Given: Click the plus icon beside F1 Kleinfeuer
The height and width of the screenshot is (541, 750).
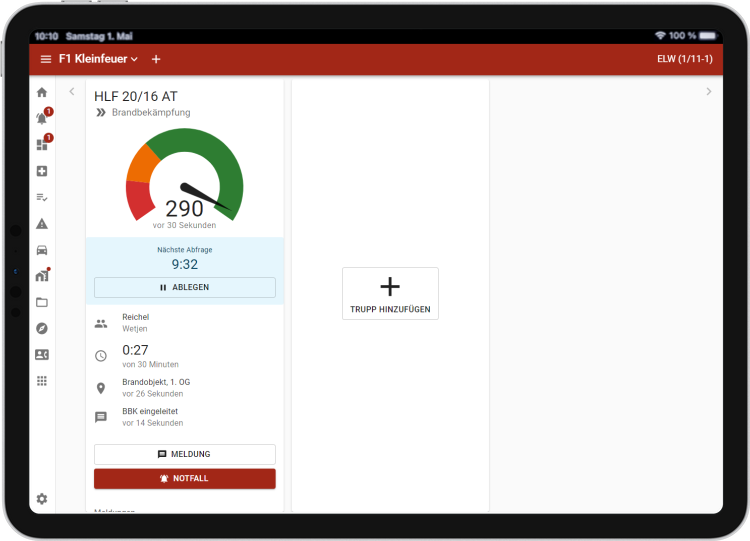Looking at the screenshot, I should tap(156, 59).
